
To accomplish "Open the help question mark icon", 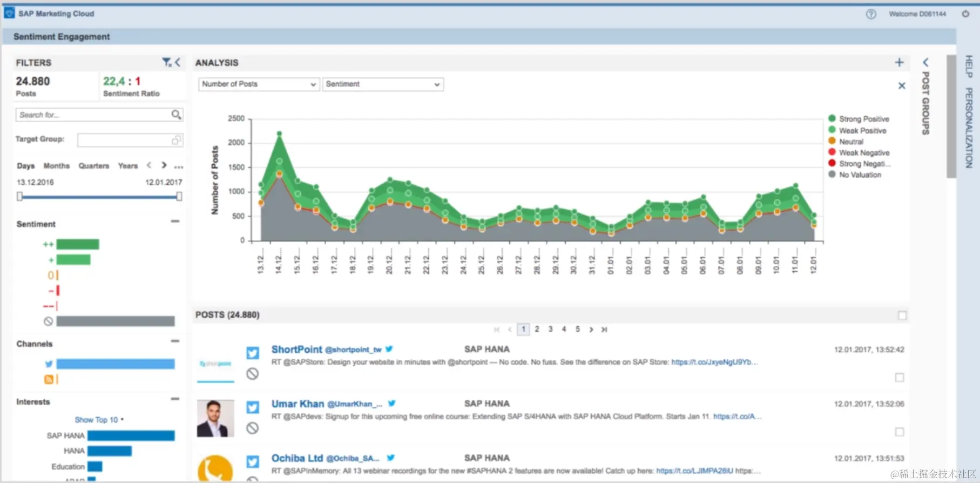I will click(x=871, y=14).
